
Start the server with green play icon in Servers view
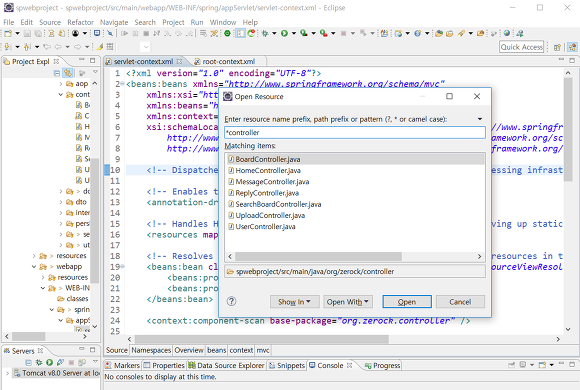(50, 362)
